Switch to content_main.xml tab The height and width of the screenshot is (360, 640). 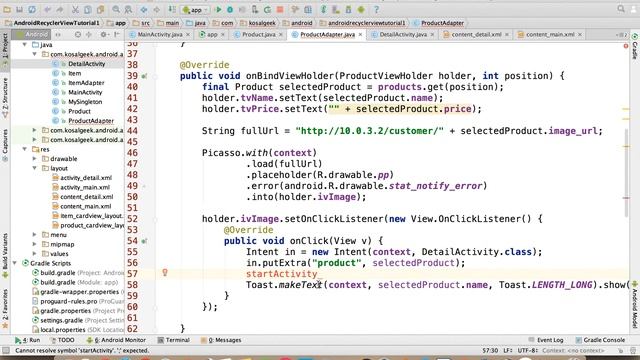click(x=550, y=35)
